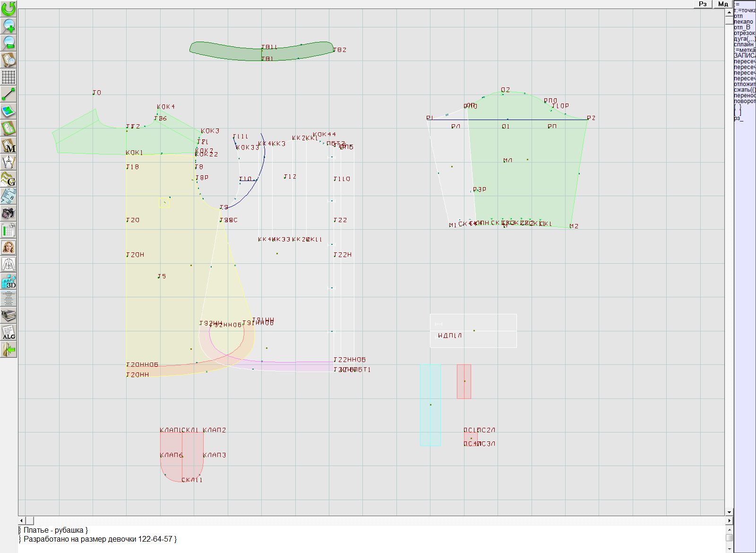The width and height of the screenshot is (756, 553).
Task: Toggle the grid display icon
Action: [9, 77]
